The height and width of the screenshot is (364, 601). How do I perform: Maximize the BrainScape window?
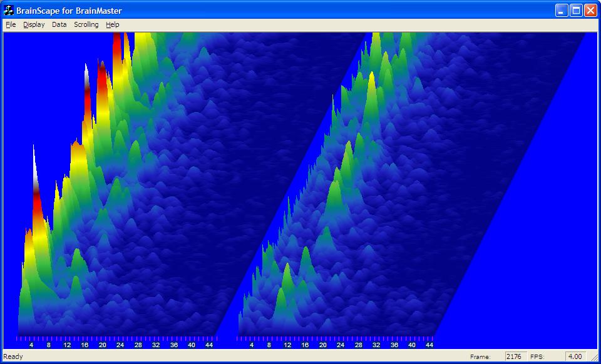coord(576,11)
